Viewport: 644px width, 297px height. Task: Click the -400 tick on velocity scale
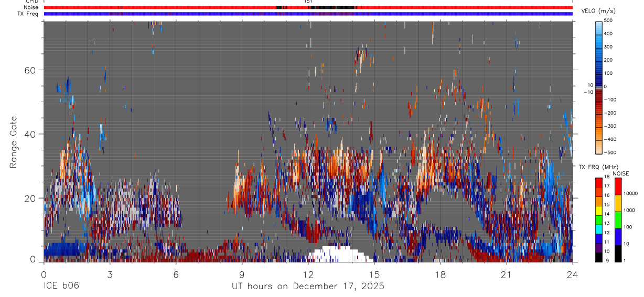(610, 139)
